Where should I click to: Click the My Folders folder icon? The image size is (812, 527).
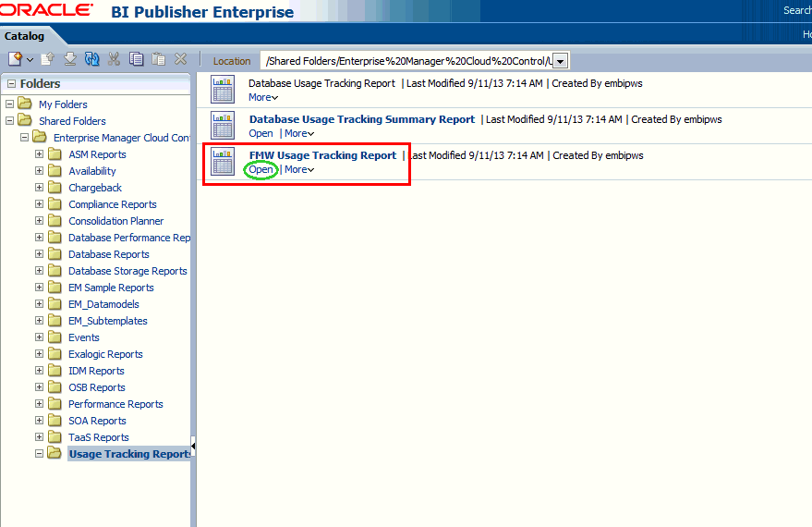25,104
